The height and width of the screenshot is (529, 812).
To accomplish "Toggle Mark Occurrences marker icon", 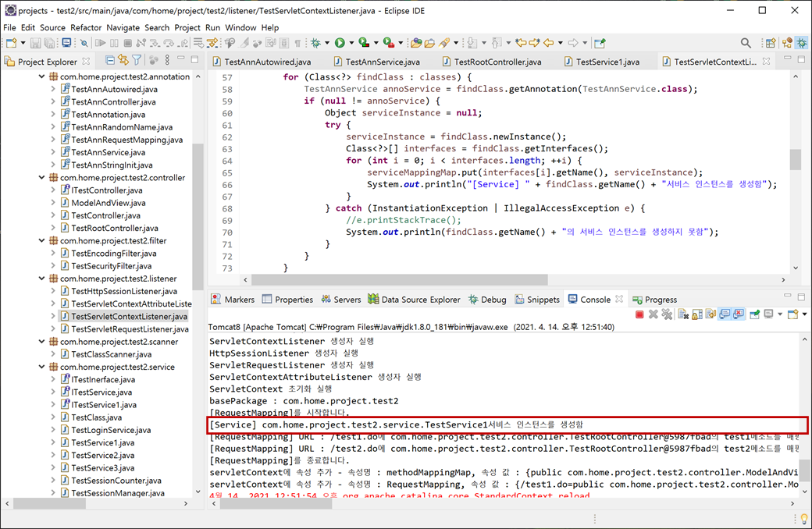I will click(x=244, y=43).
